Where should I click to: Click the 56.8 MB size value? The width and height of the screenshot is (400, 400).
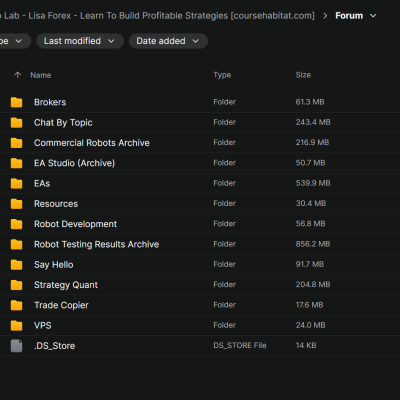(310, 224)
